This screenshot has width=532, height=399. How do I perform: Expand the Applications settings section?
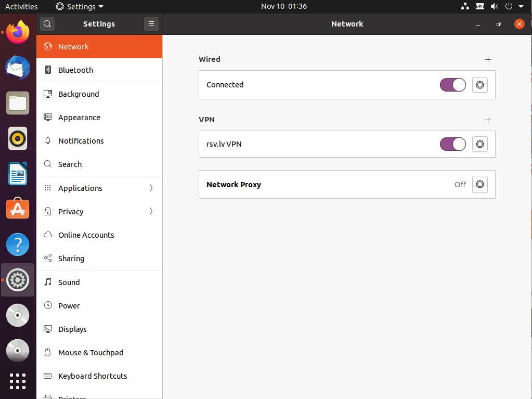[x=99, y=188]
